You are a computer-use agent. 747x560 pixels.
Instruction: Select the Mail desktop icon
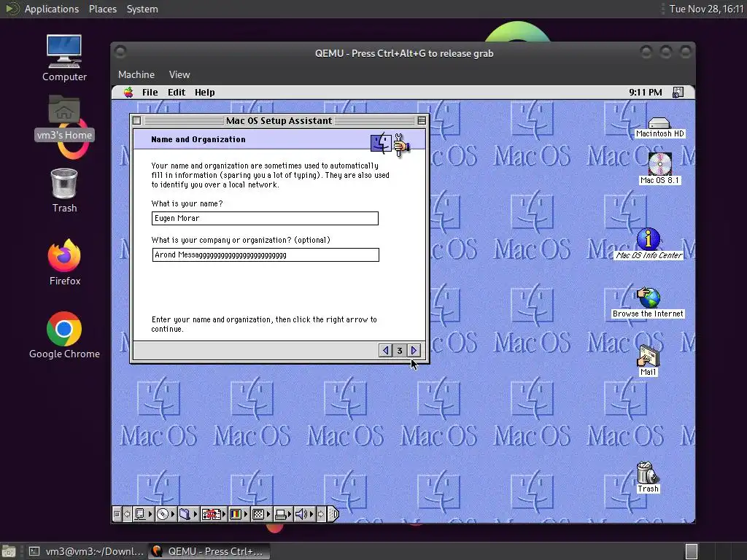point(648,360)
